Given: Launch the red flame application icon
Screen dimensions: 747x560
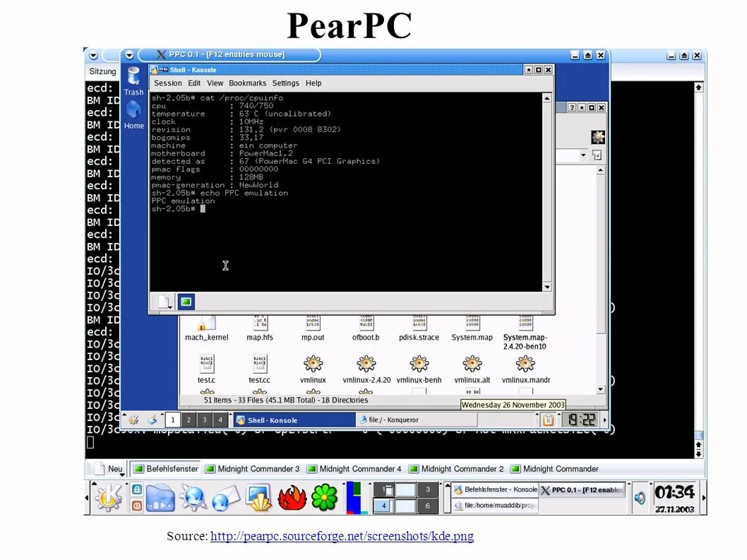Looking at the screenshot, I should pyautogui.click(x=292, y=498).
